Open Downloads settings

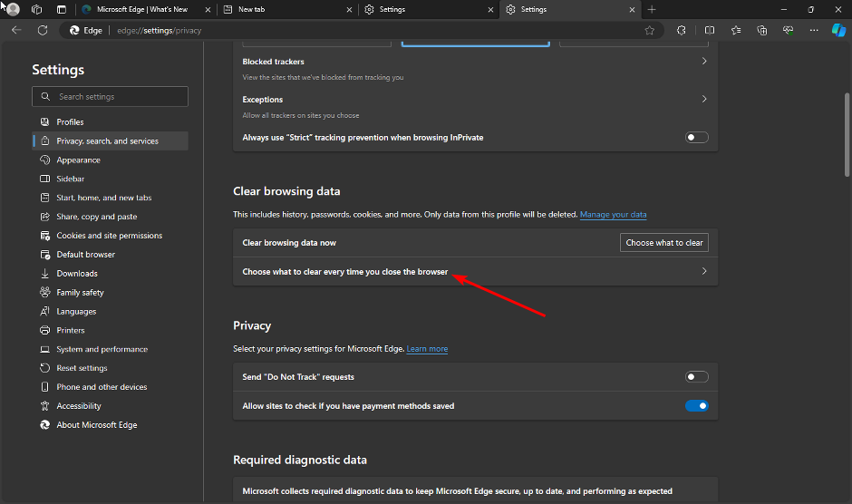111,274
